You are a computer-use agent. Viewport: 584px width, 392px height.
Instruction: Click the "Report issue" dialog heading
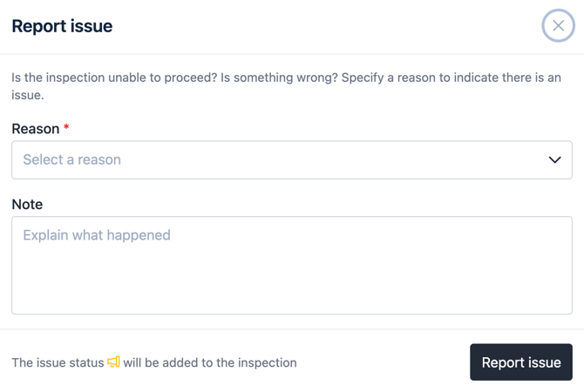click(62, 26)
